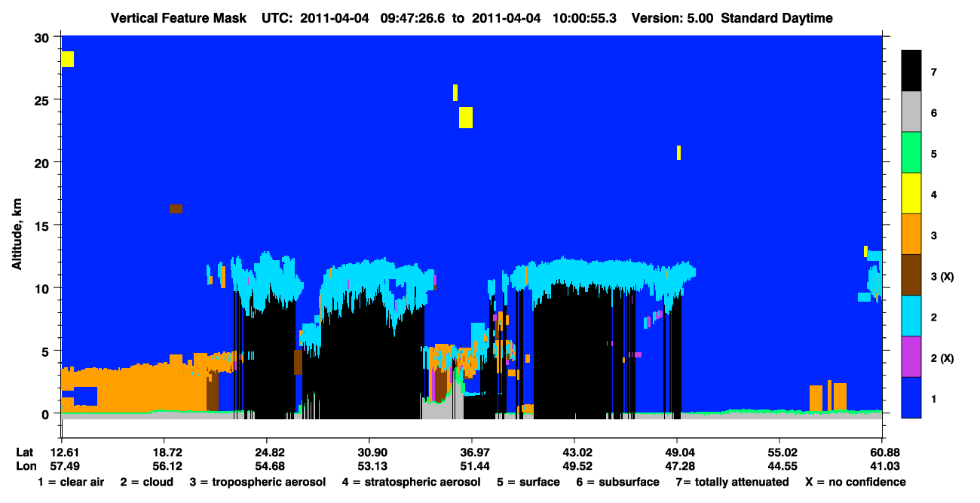980x503 pixels.
Task: Click the cyan color swatch labeled 2
Action: pos(911,316)
